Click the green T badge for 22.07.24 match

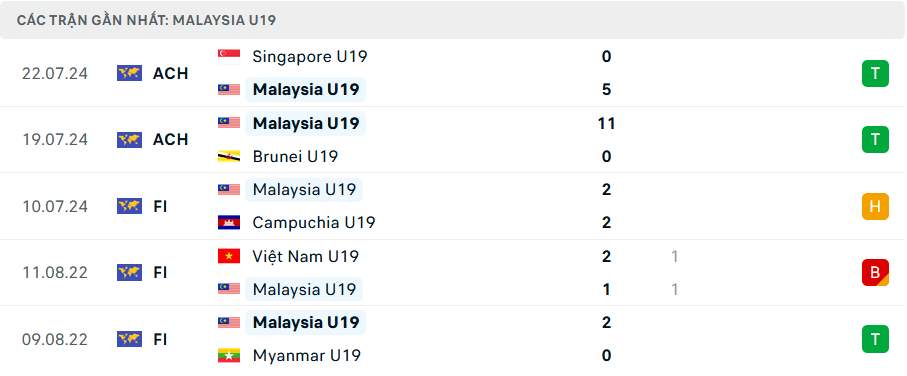tap(875, 73)
